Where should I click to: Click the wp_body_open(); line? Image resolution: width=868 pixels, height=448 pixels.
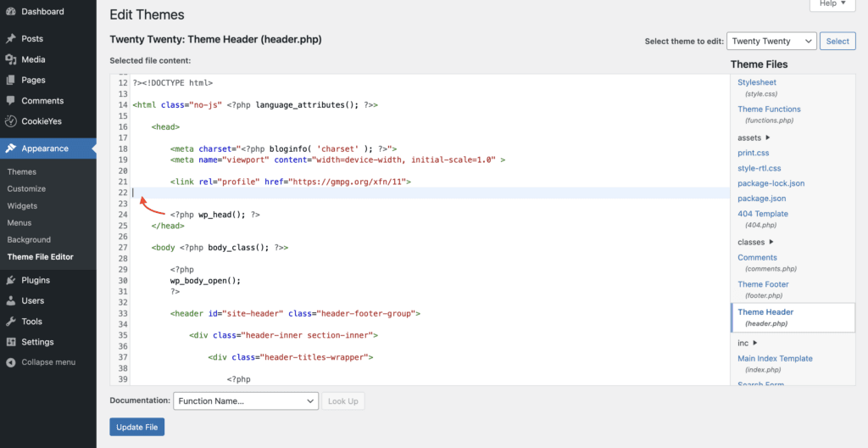click(x=206, y=281)
